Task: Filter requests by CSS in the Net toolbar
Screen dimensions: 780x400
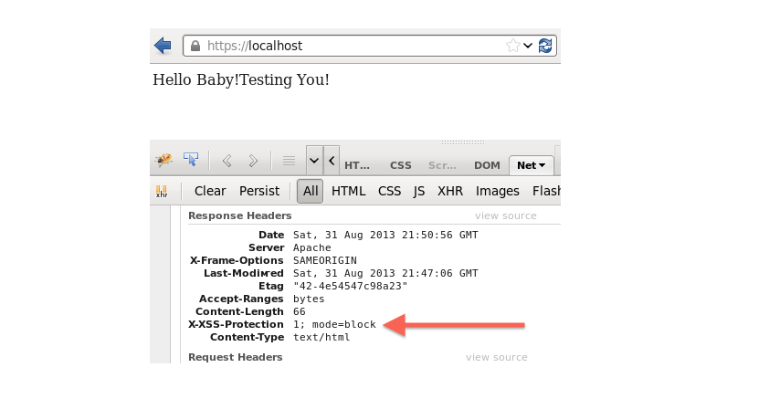Action: (x=390, y=191)
